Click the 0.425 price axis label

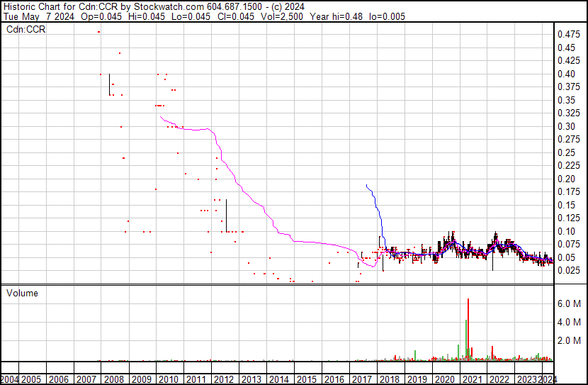click(x=568, y=60)
